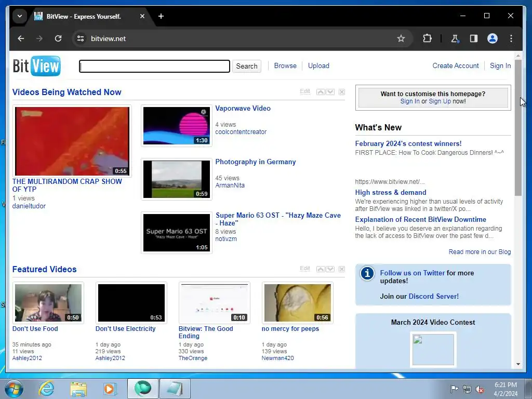This screenshot has height=399, width=532.
Task: Visit TheOrange's channel
Action: point(193,358)
